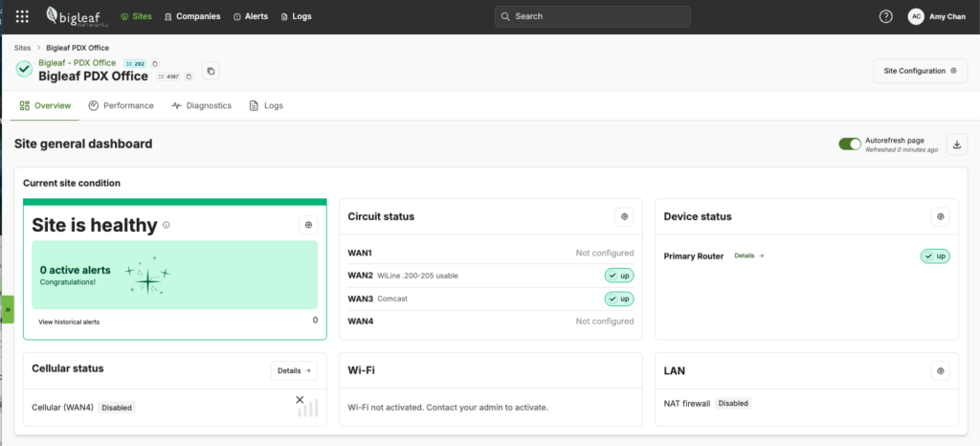Image resolution: width=980 pixels, height=446 pixels.
Task: Click the Site Configuration button
Action: pyautogui.click(x=920, y=71)
